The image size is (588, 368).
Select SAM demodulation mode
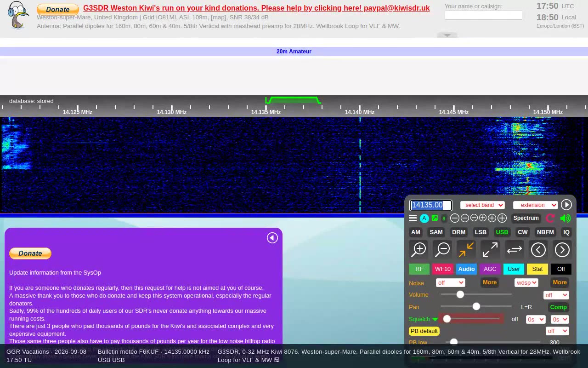(x=436, y=232)
